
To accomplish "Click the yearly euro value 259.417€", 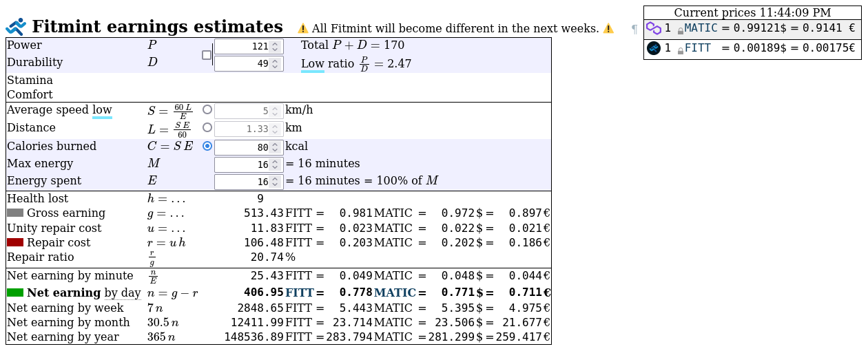I will point(522,337).
